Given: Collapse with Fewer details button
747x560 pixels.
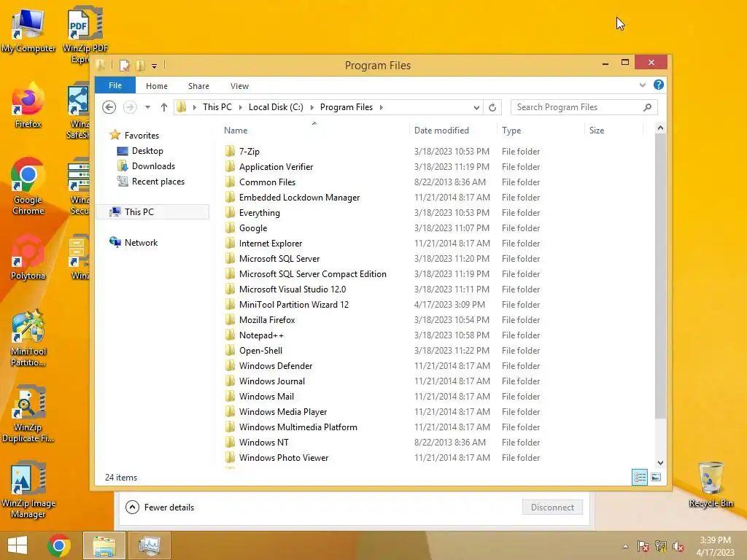Looking at the screenshot, I should [x=160, y=507].
